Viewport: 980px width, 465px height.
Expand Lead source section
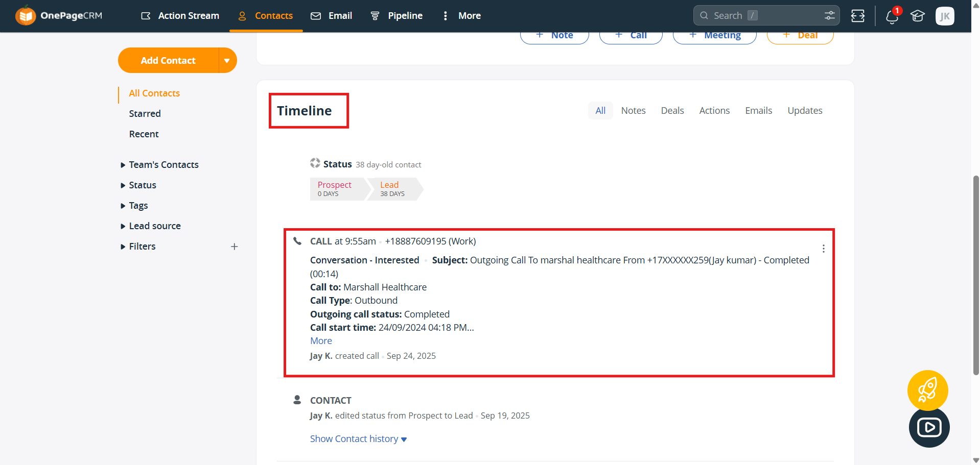(150, 226)
